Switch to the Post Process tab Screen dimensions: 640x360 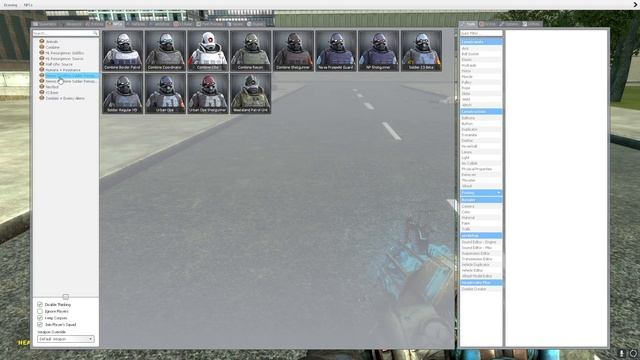click(x=210, y=24)
